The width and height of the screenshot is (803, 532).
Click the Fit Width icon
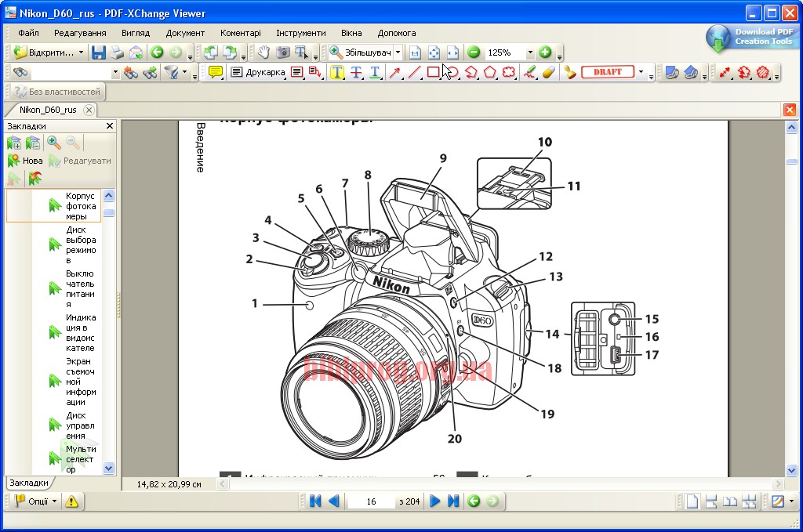tap(452, 52)
